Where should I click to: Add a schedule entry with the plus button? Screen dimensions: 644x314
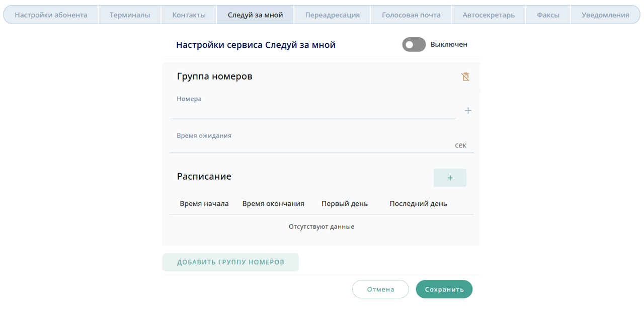[x=450, y=178]
